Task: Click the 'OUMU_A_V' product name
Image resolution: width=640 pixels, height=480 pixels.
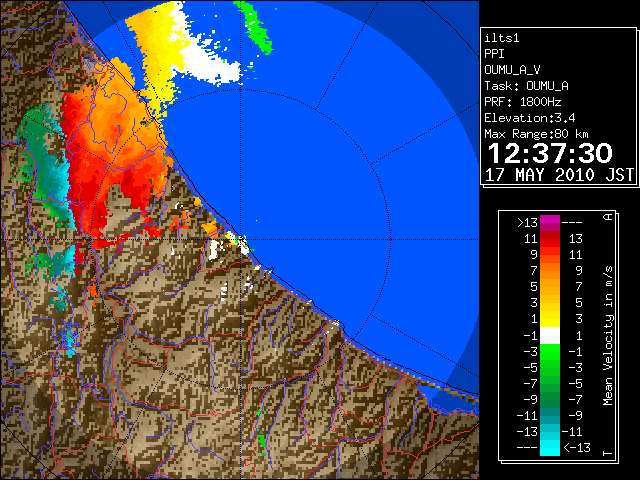Action: tap(512, 70)
